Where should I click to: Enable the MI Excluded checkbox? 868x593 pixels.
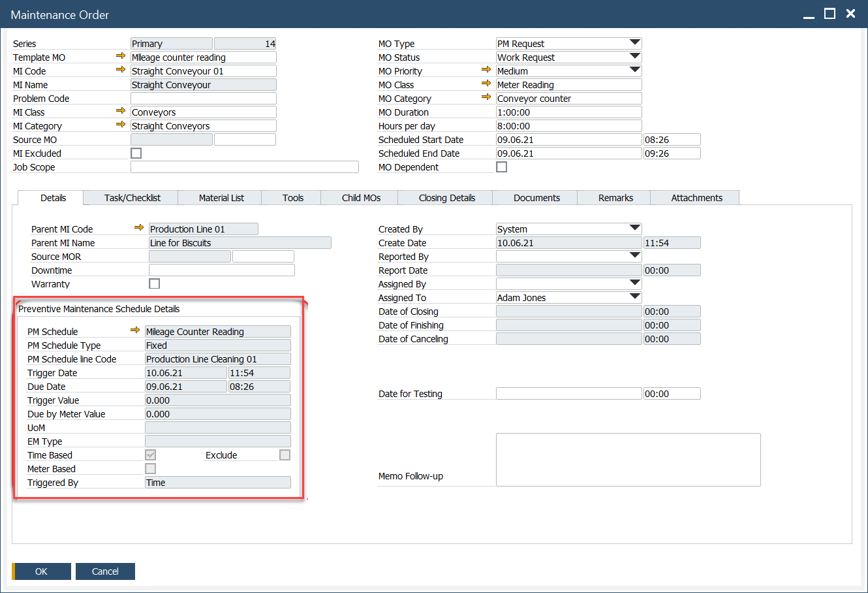(x=136, y=153)
